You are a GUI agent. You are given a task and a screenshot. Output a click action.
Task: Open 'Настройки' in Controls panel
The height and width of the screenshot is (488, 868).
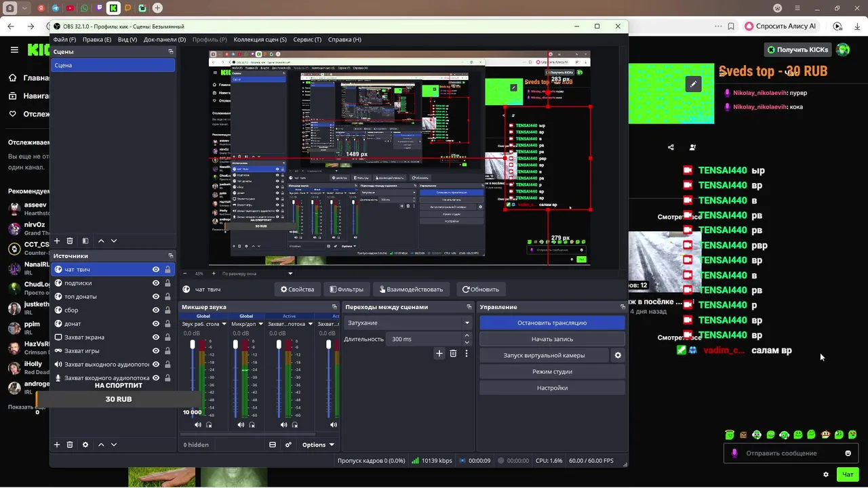(552, 388)
